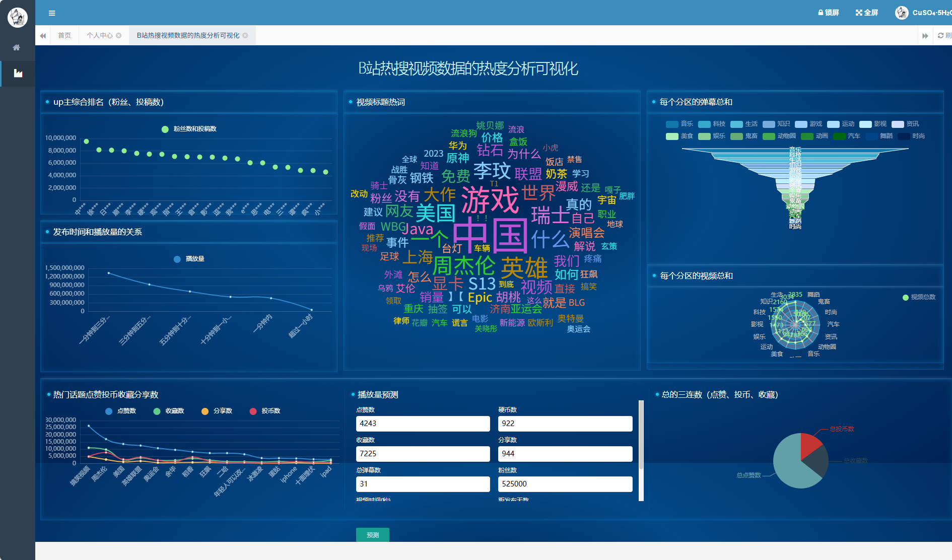Click the green 预测 button

tap(372, 535)
